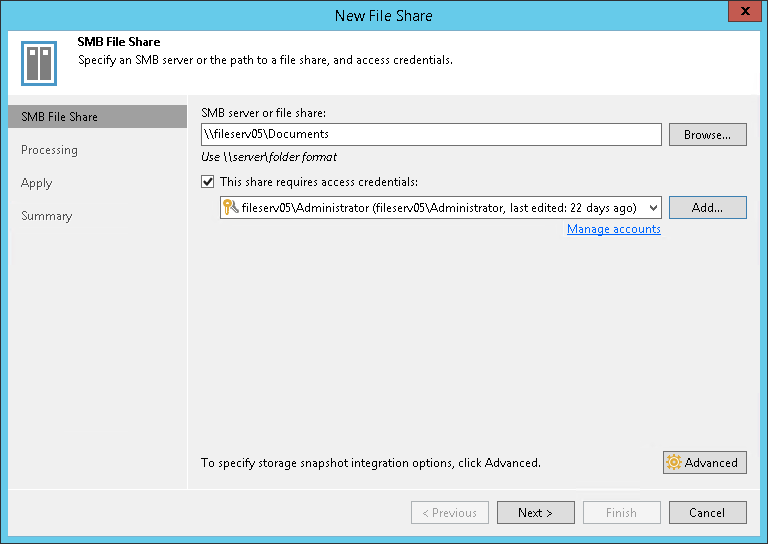Click the SMB file share header icon
This screenshot has width=768, height=544.
(39, 63)
